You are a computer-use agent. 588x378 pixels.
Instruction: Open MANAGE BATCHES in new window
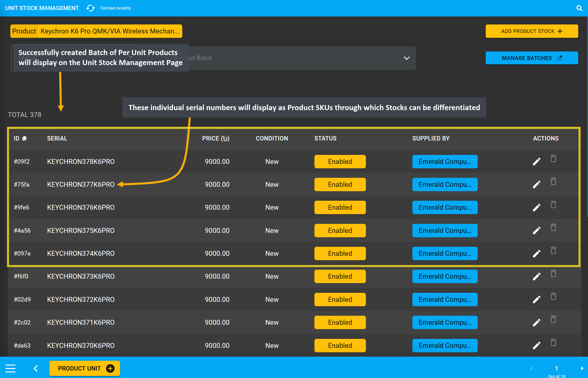coord(532,58)
